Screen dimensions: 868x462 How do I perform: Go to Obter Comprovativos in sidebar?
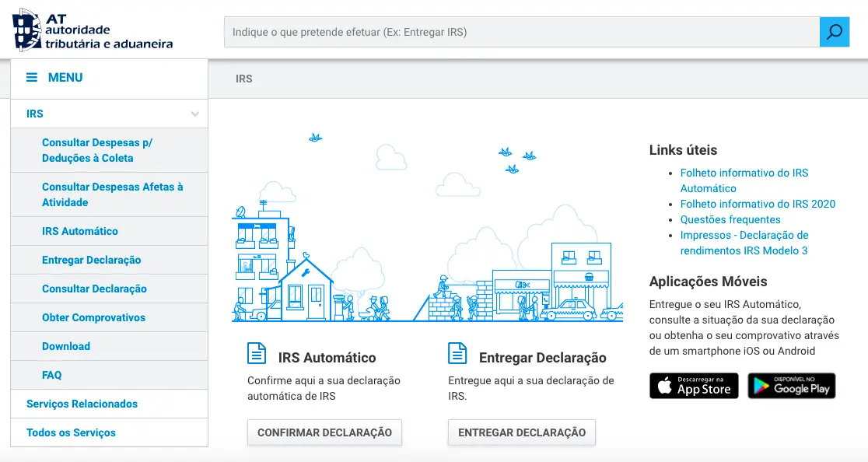(x=93, y=317)
